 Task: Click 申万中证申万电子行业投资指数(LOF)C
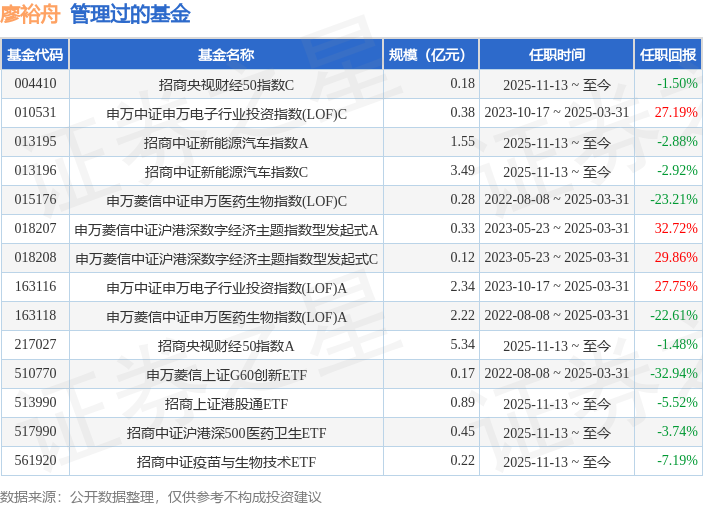[x=226, y=114]
